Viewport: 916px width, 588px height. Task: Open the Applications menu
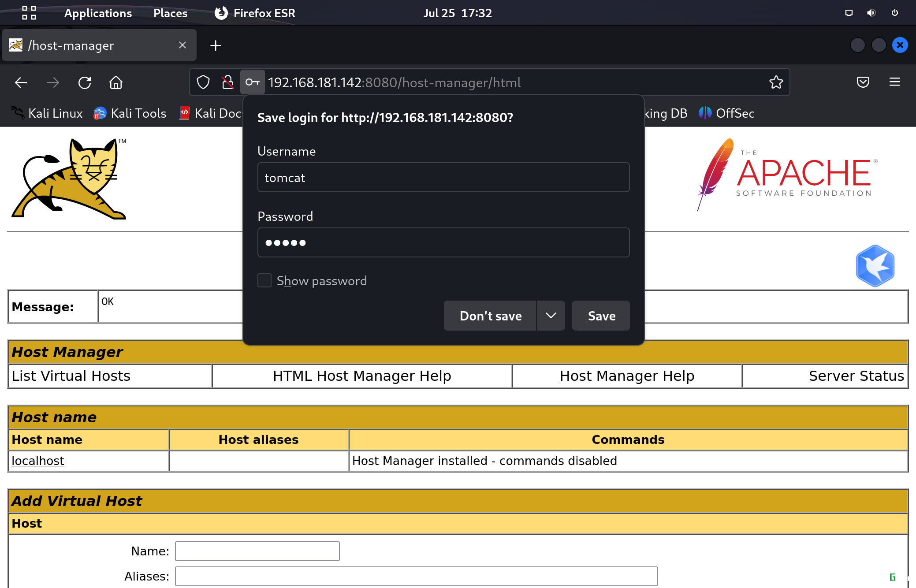click(98, 13)
